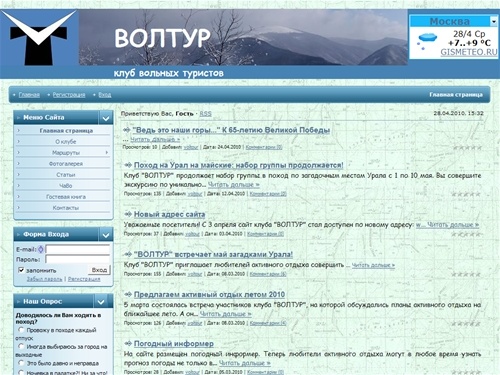The height and width of the screenshot is (375, 500).
Task: Open О клубе menu item
Action: tap(66, 142)
